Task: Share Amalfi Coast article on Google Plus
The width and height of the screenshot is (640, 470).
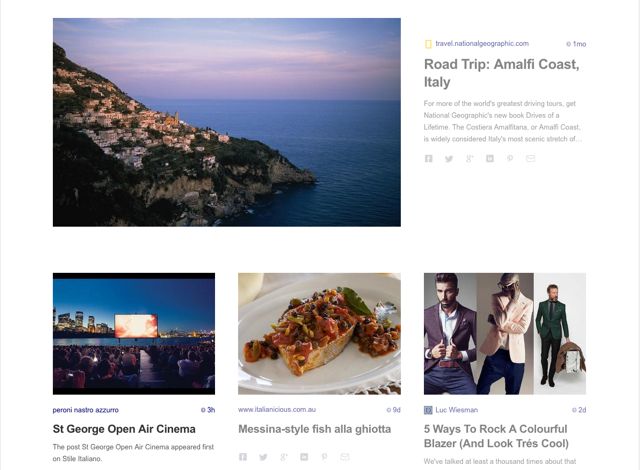Action: tap(469, 158)
